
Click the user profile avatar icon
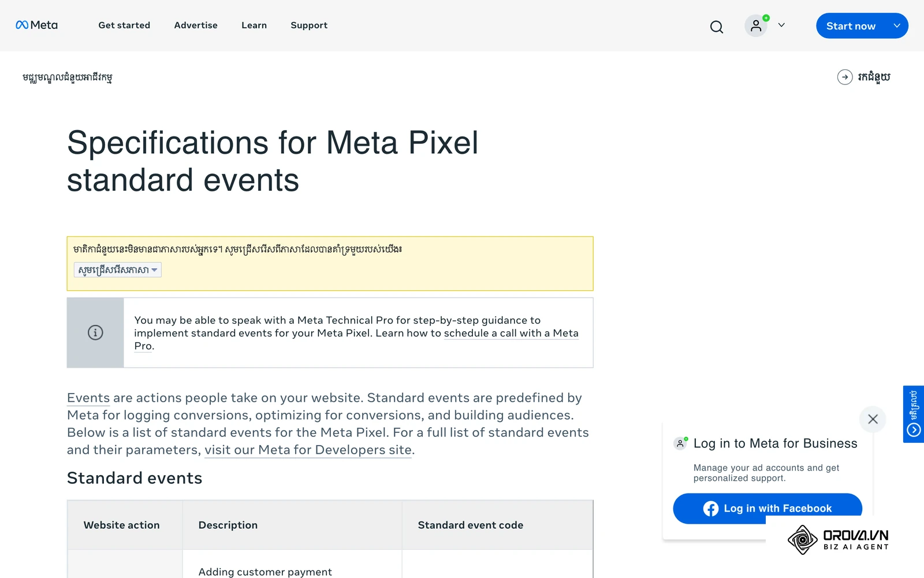(756, 25)
